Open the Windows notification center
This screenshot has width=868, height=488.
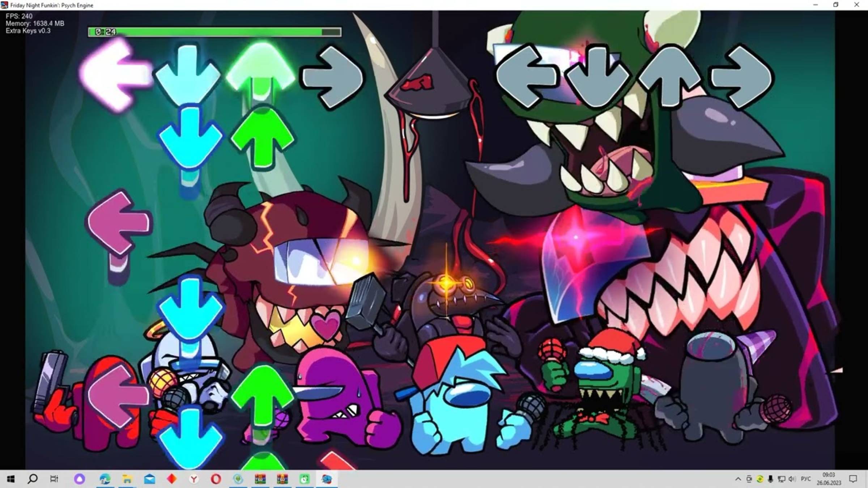(853, 479)
